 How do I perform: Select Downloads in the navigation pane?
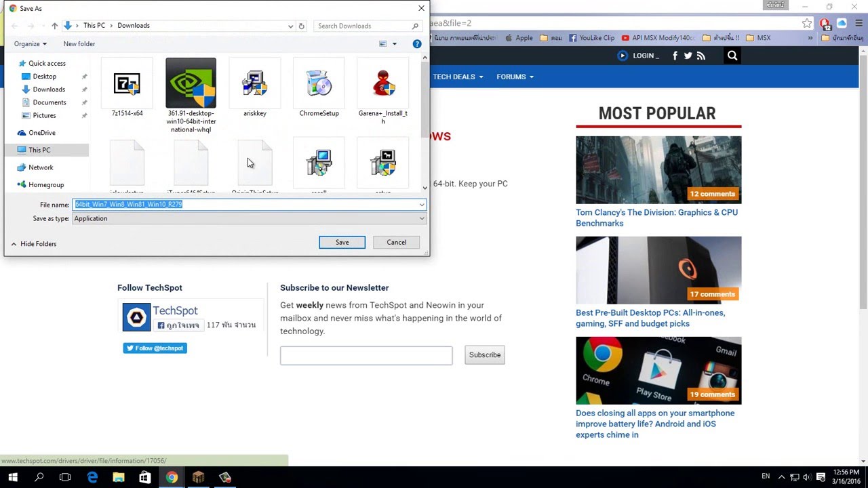(49, 89)
